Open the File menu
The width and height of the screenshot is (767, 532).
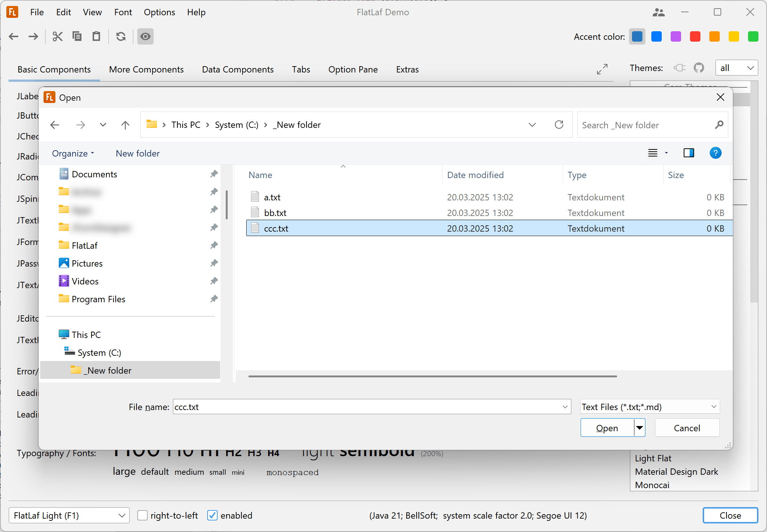(x=37, y=12)
